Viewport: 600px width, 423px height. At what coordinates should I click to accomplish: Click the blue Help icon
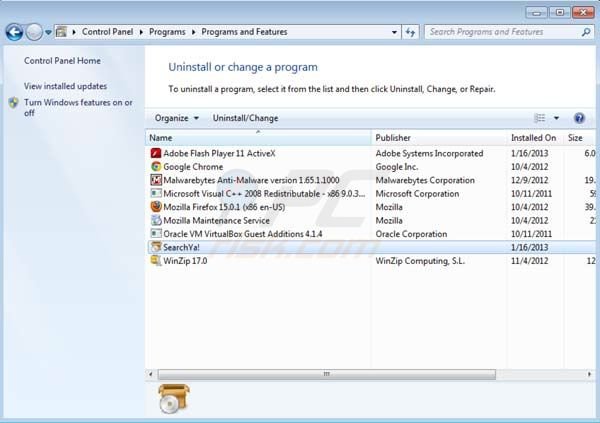coord(579,118)
